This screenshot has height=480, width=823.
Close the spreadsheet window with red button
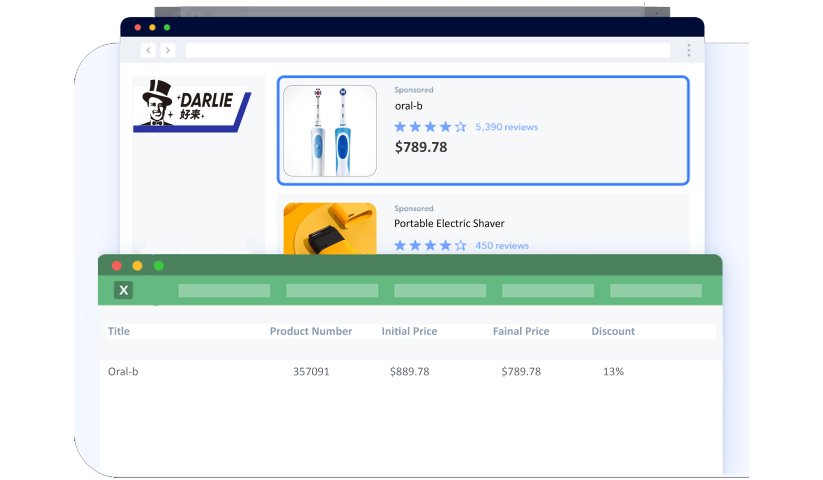point(117,266)
